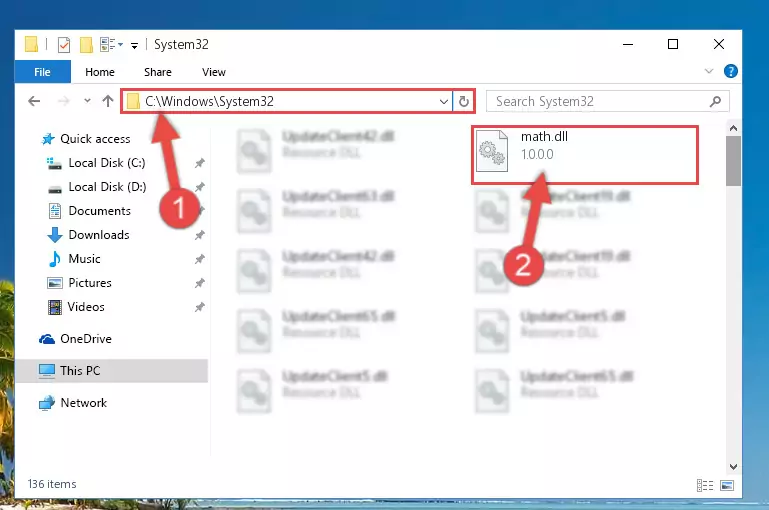Viewport: 769px width, 510px height.
Task: Click the pin icon next to Videos
Action: tap(199, 307)
